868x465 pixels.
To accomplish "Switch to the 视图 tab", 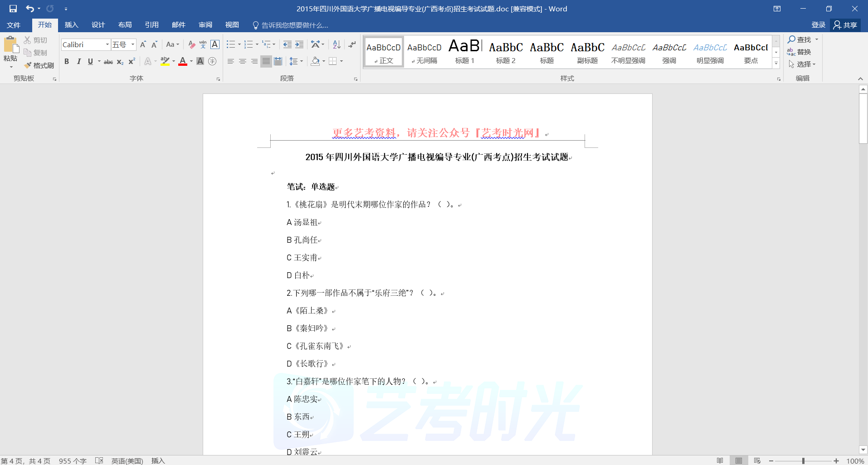I will [232, 25].
